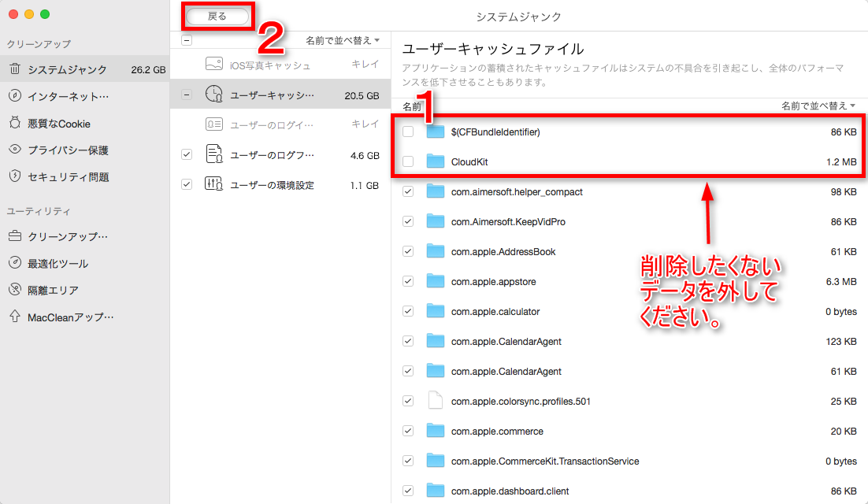Click the com.apple.AddressBook folder icon

(436, 251)
